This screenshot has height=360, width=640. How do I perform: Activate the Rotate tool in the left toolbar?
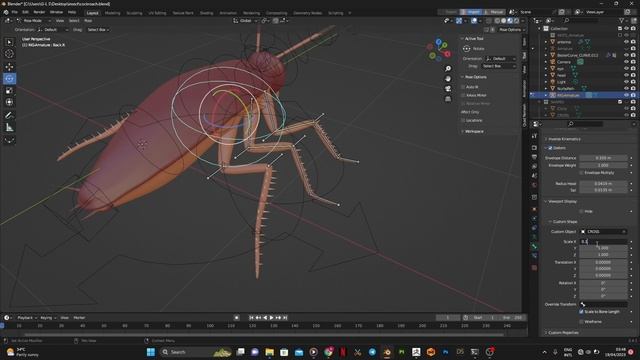pos(9,78)
